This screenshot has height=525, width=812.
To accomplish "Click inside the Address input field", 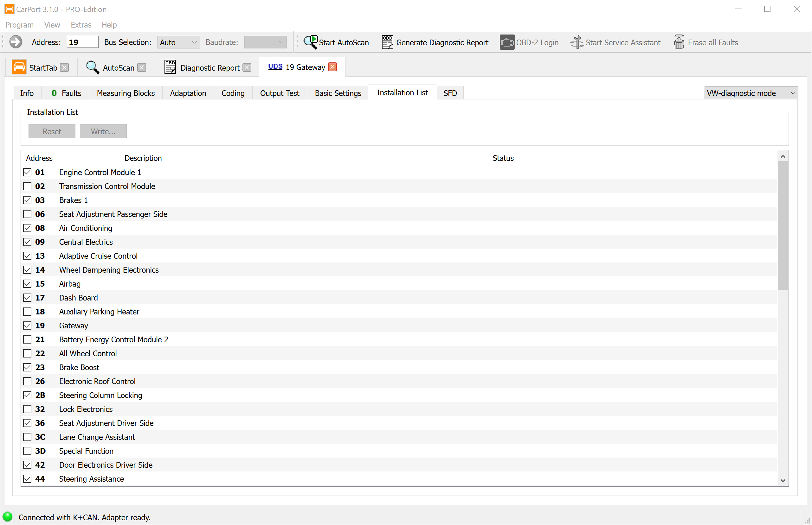I will (x=82, y=41).
